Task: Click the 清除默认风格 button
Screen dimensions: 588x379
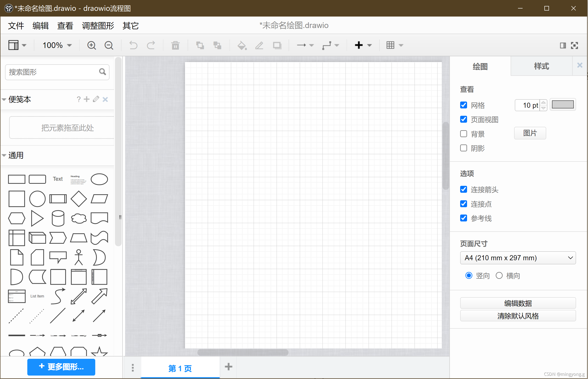Action: [x=517, y=316]
